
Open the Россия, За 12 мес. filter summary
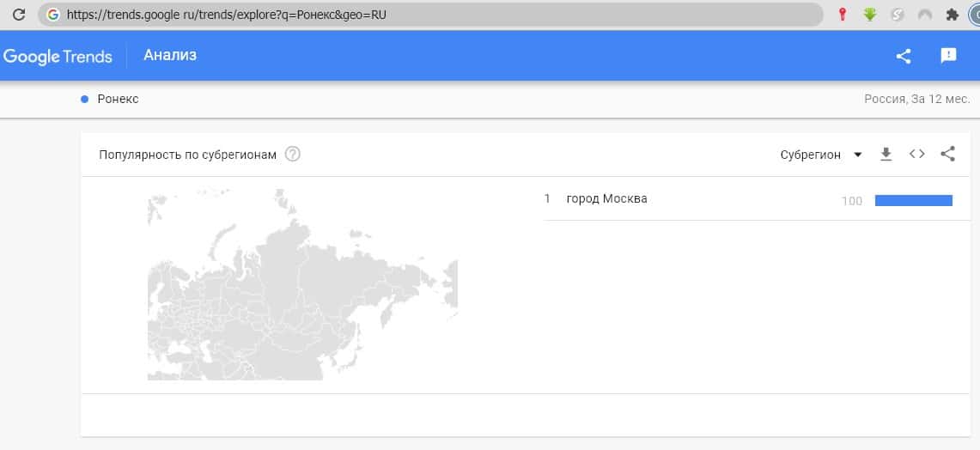(x=916, y=99)
